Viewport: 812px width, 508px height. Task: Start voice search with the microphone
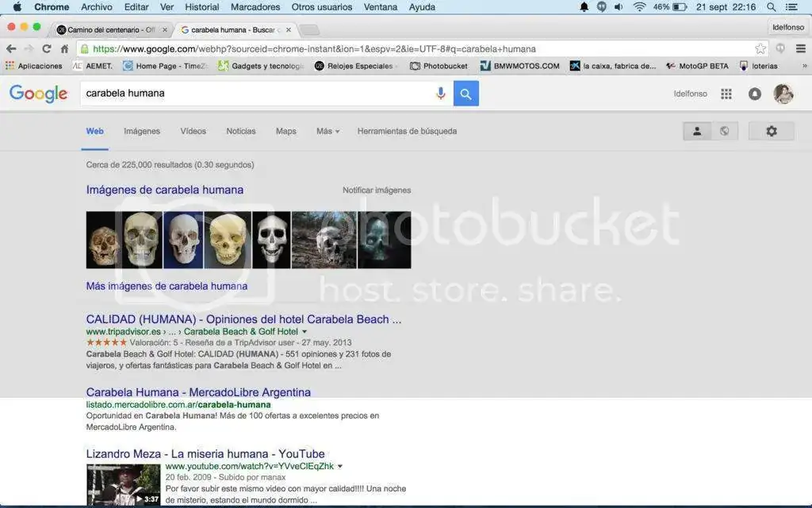[x=441, y=94]
